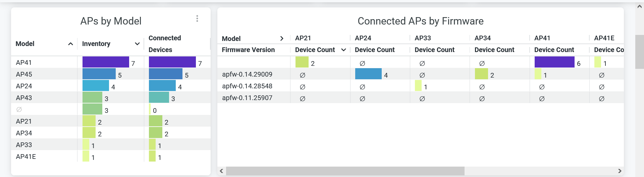Screen dimensions: 644x177
Task: Select the AP24 column header in firmware table
Action: pyautogui.click(x=363, y=38)
